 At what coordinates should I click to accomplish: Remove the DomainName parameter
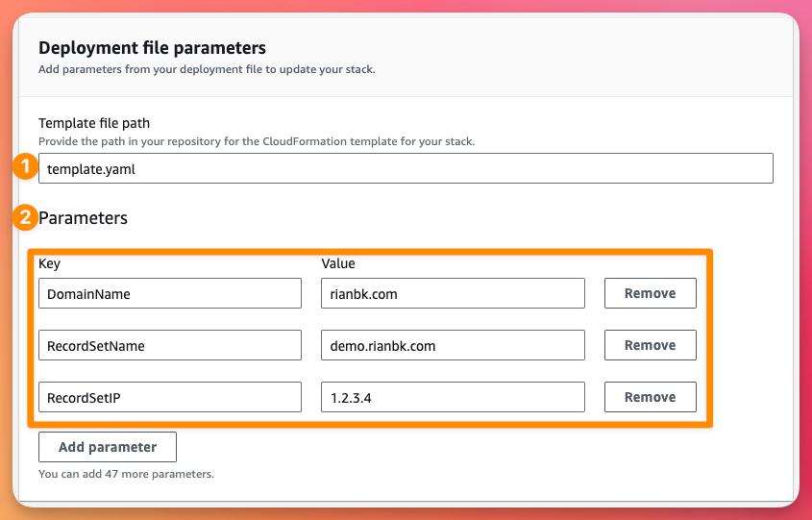[650, 293]
